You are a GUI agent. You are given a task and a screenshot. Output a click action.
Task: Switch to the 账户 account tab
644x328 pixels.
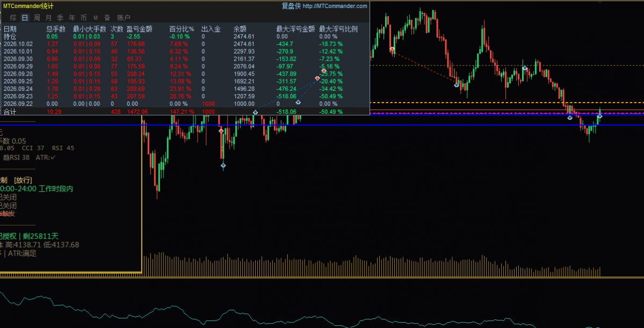tap(124, 18)
